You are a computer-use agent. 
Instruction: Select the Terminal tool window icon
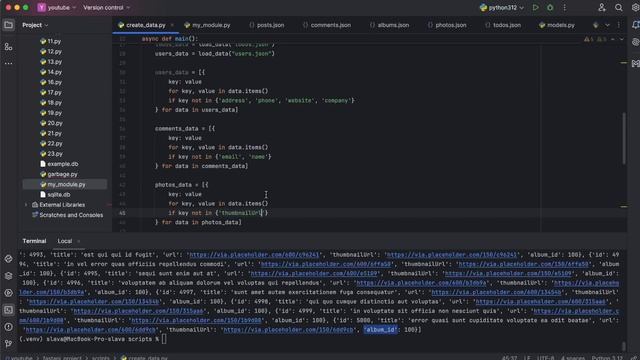[8, 310]
